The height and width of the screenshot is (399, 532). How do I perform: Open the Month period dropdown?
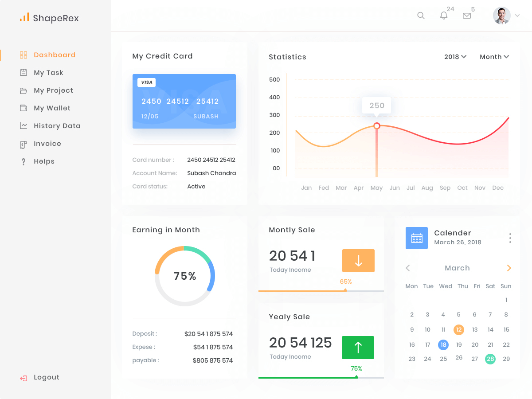(x=494, y=57)
